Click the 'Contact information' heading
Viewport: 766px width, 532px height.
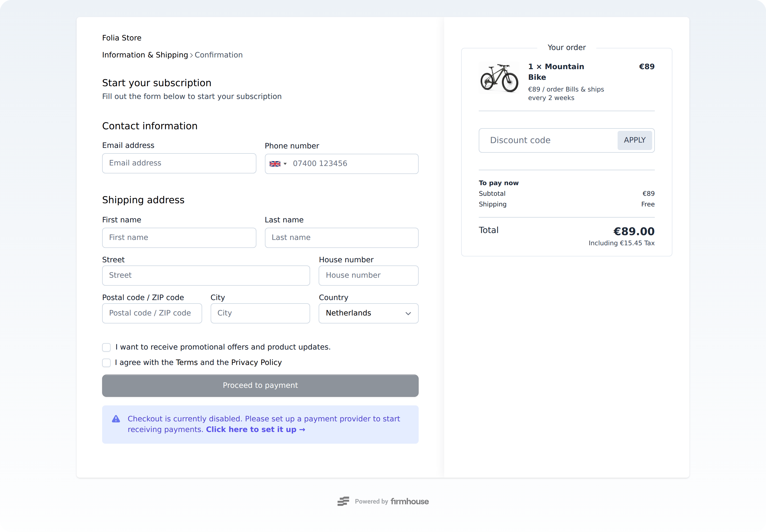(x=150, y=126)
